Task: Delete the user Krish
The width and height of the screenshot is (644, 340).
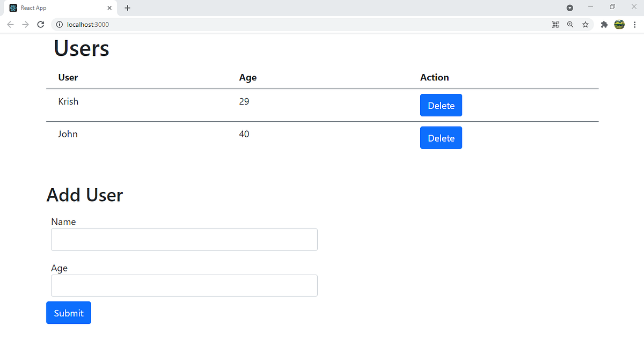Action: (x=441, y=106)
